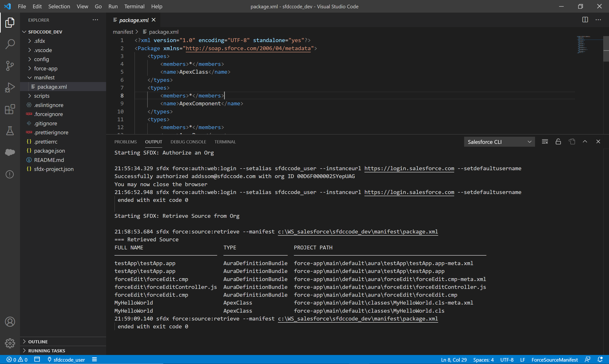
Task: Click the Split Editor Right icon
Action: [585, 20]
